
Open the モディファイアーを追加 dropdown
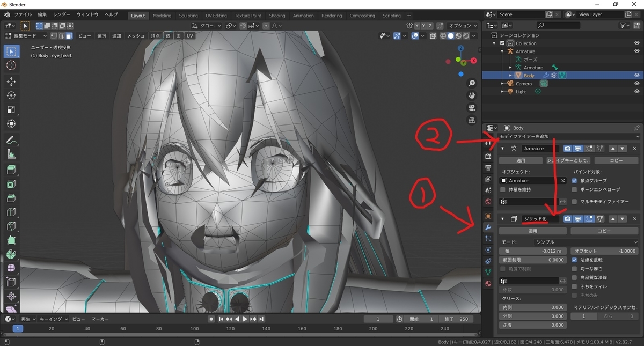tap(569, 137)
